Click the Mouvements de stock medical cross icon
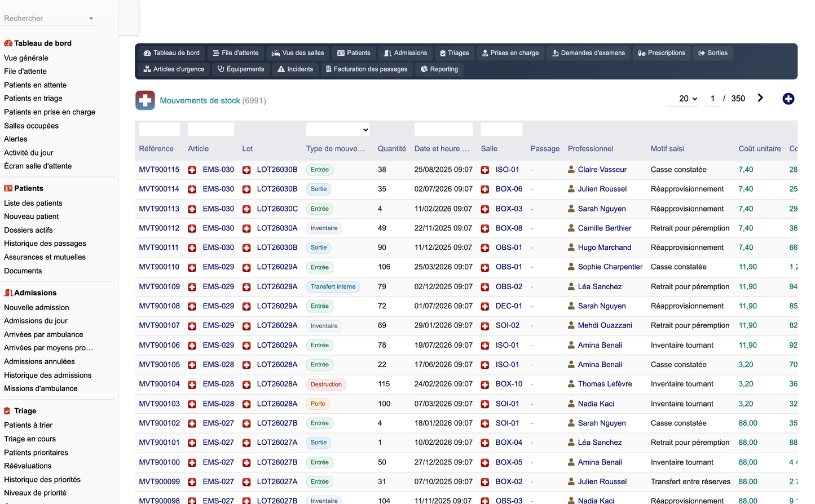The height and width of the screenshot is (504, 815). (145, 100)
